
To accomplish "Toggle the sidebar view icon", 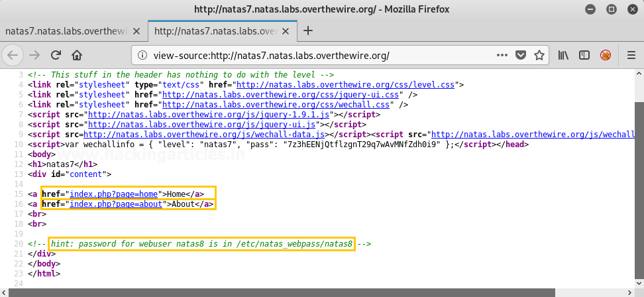I will [584, 55].
